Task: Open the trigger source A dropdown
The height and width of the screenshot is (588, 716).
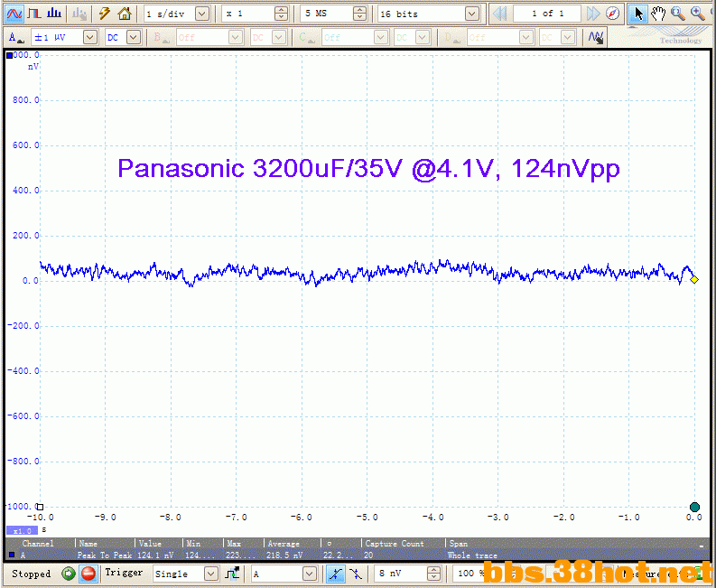Action: [309, 574]
